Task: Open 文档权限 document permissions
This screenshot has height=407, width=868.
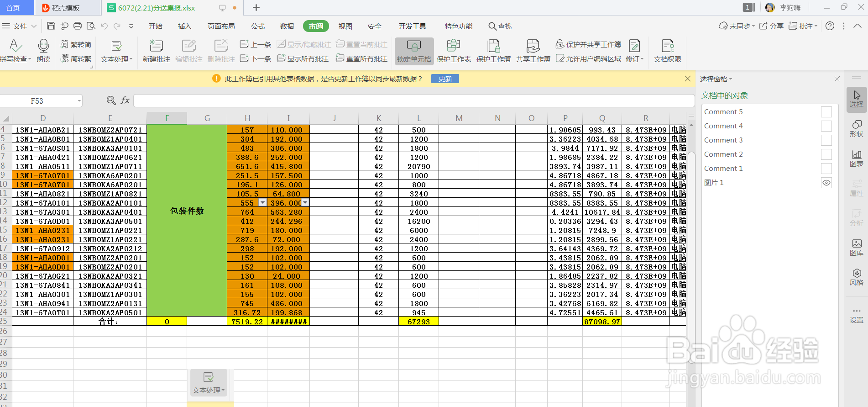Action: pyautogui.click(x=667, y=51)
